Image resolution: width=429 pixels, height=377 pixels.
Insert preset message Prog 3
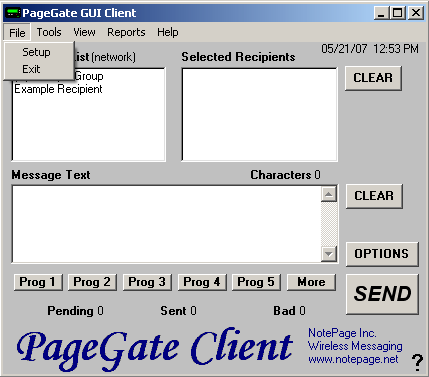pos(147,282)
